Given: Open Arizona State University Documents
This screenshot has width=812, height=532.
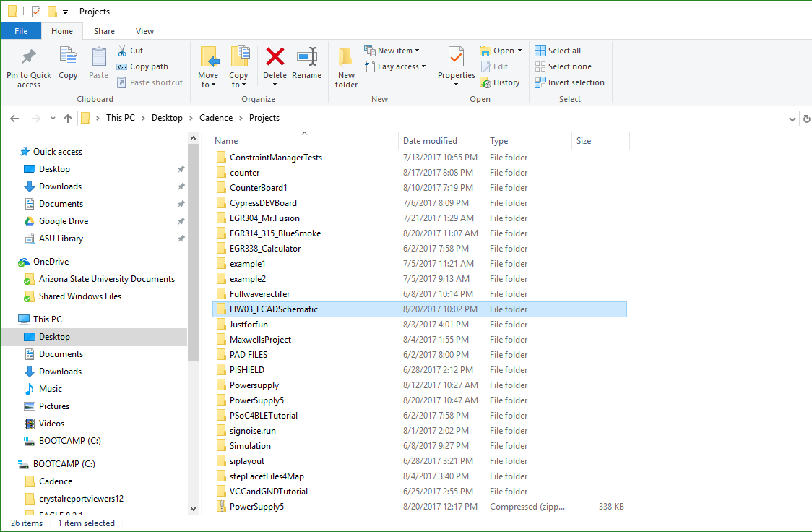Looking at the screenshot, I should click(100, 279).
